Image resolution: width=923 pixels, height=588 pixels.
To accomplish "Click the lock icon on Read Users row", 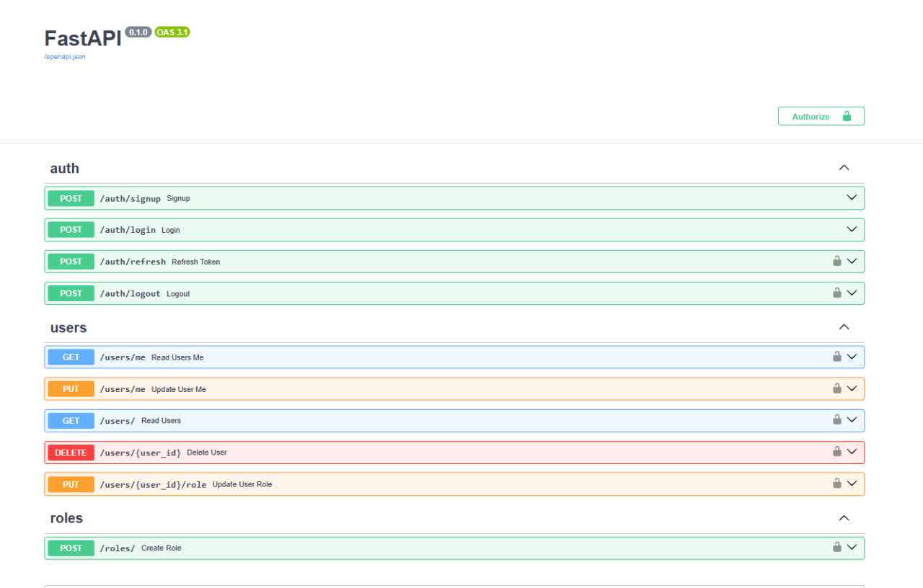I will (837, 419).
